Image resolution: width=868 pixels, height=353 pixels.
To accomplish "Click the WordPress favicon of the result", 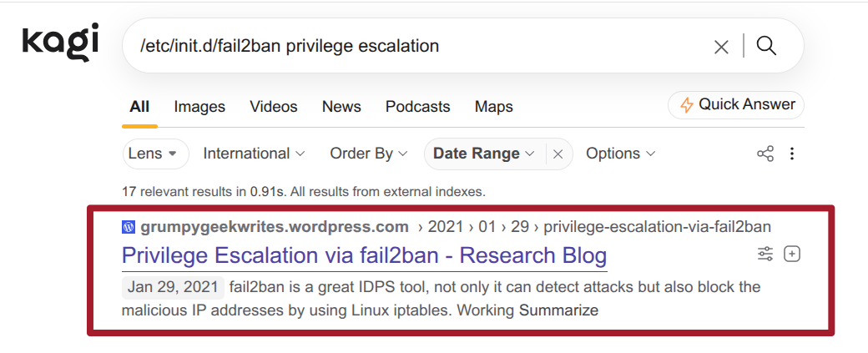I will pos(128,227).
